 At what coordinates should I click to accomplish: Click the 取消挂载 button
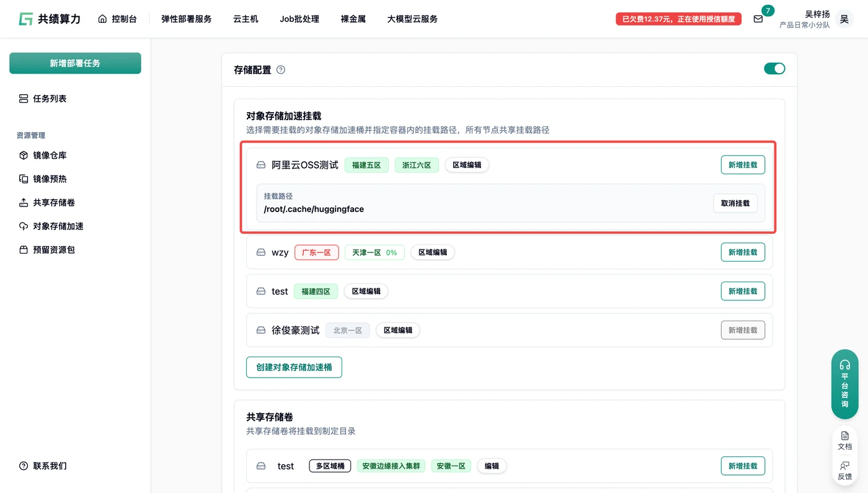[x=735, y=203]
